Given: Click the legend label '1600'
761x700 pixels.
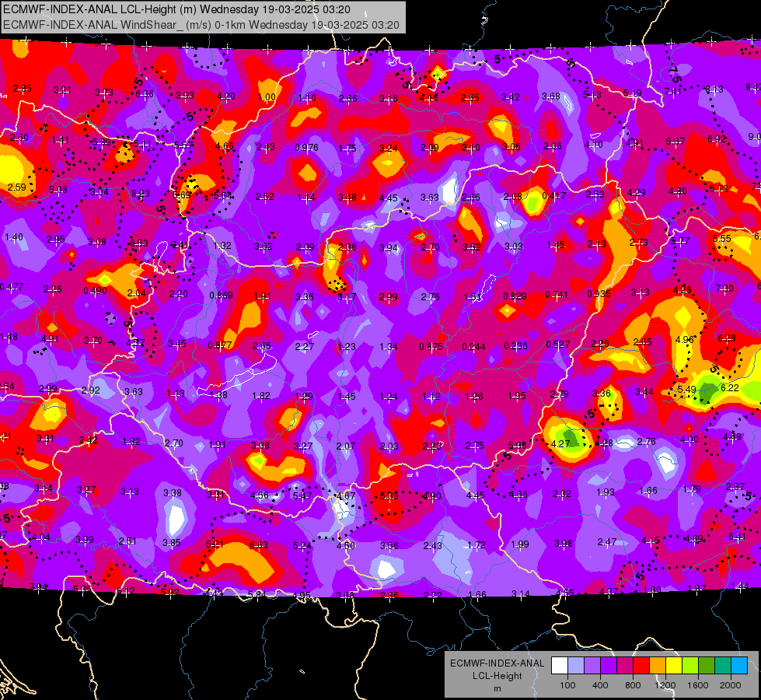Looking at the screenshot, I should [698, 685].
